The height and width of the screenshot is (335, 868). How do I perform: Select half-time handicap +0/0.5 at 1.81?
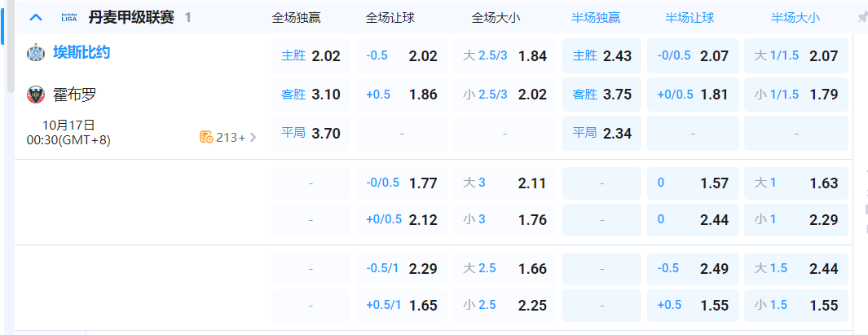click(x=692, y=95)
